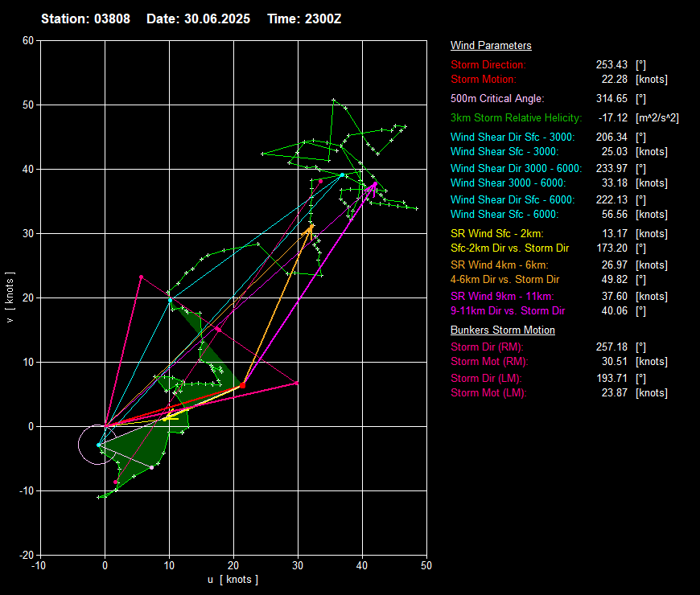Click the cyan 6000m hodograph point
This screenshot has height=595, width=700.
[x=342, y=174]
